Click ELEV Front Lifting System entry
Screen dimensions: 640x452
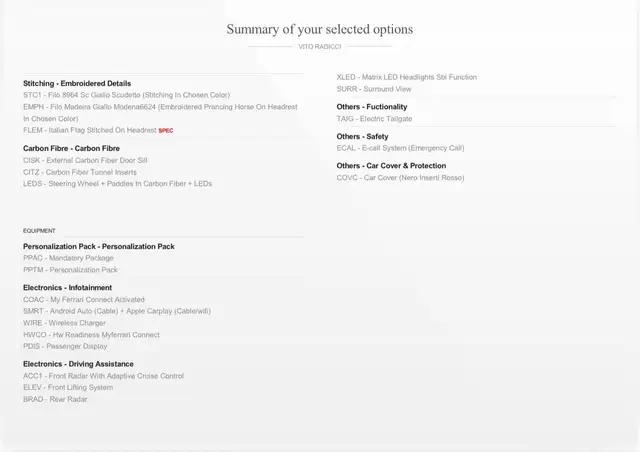coord(68,387)
